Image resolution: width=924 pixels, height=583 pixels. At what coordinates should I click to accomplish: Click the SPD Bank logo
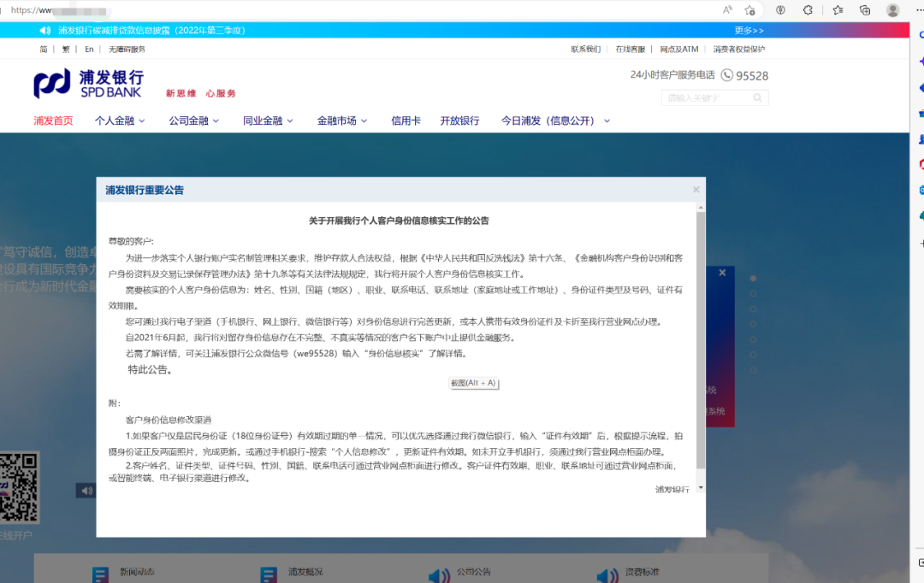[x=88, y=84]
